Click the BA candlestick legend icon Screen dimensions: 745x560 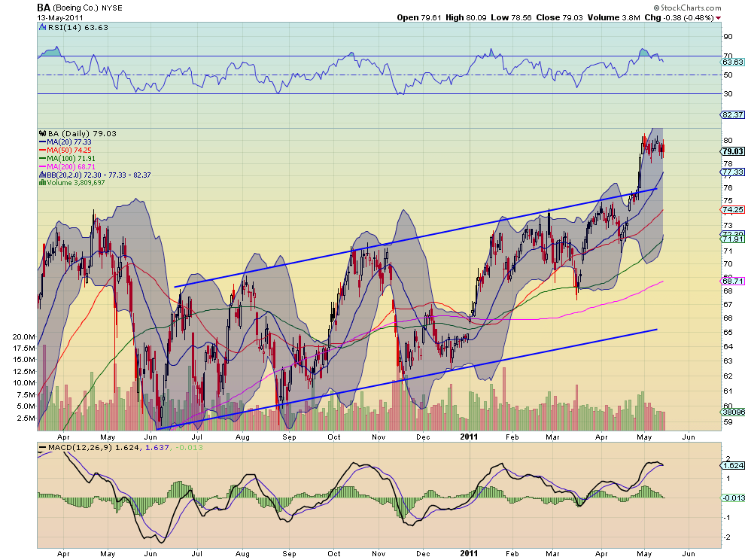tap(42, 133)
